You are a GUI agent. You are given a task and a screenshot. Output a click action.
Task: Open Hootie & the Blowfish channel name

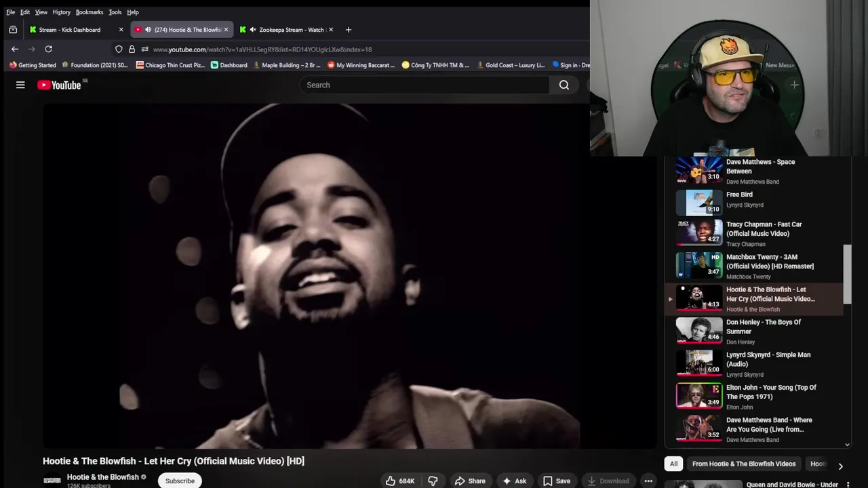pyautogui.click(x=102, y=477)
